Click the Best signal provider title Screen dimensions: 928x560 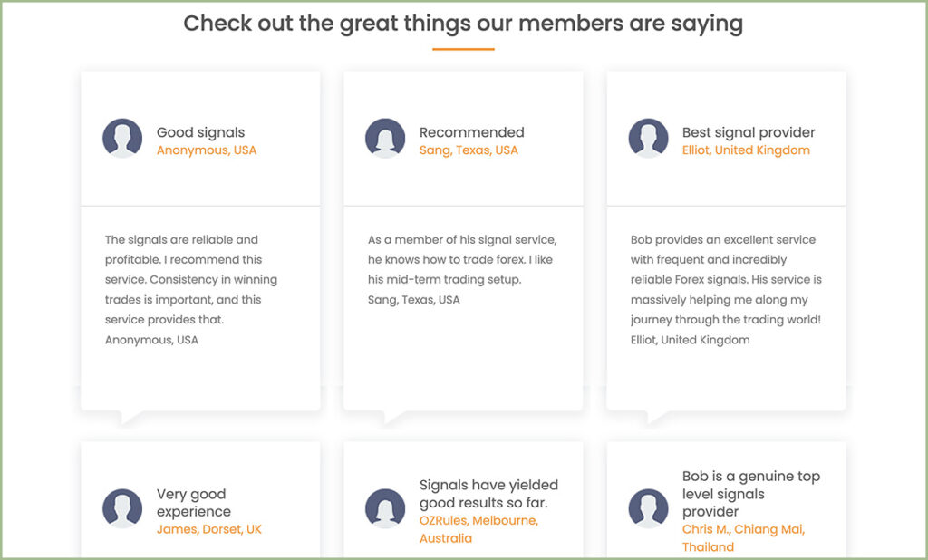tap(749, 132)
